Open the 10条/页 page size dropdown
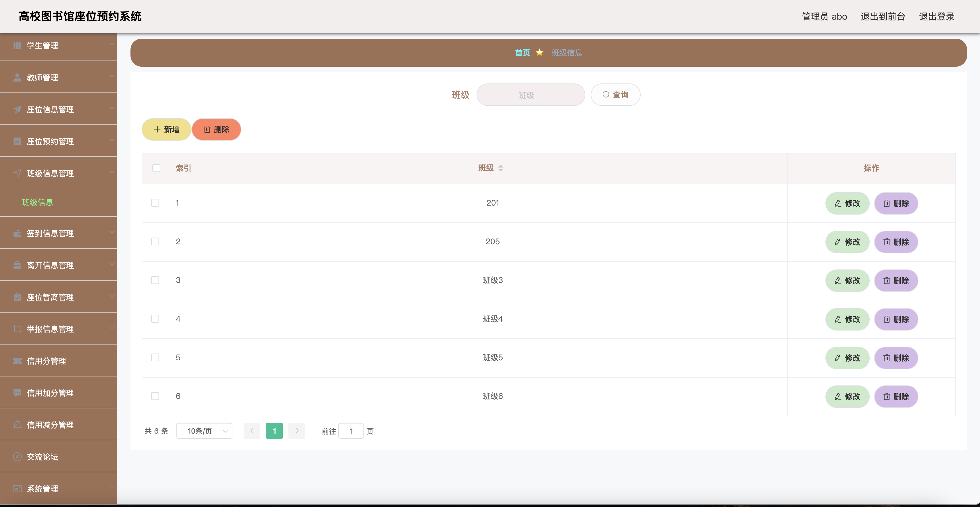The height and width of the screenshot is (507, 980). (x=204, y=431)
